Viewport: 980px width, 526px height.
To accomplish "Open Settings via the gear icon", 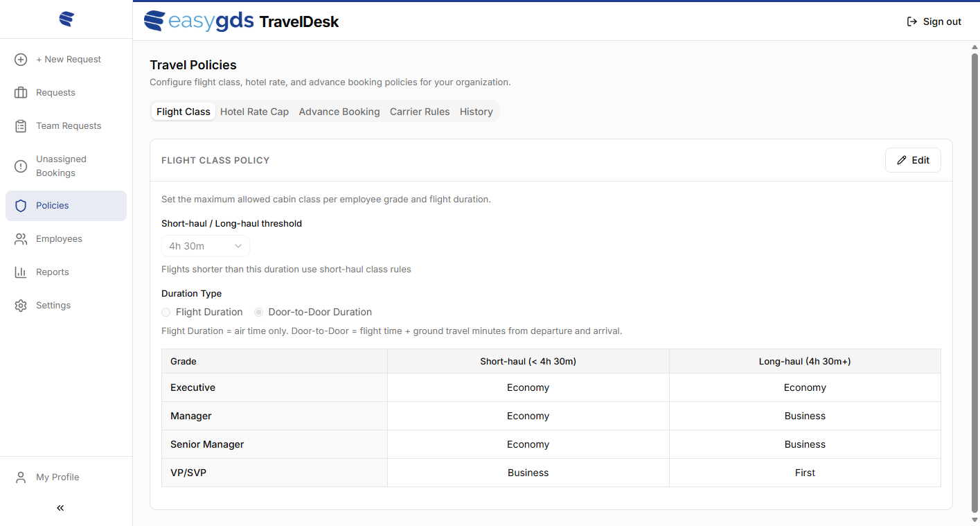I will 21,306.
